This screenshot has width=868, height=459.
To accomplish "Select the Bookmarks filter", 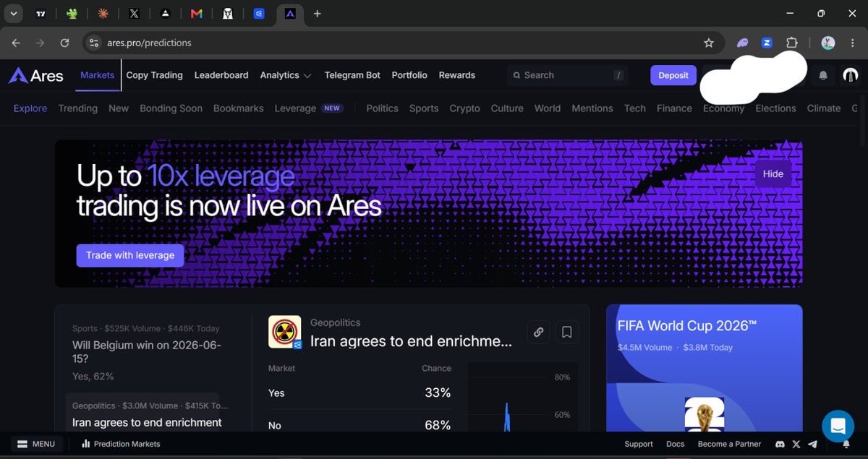I will point(239,108).
